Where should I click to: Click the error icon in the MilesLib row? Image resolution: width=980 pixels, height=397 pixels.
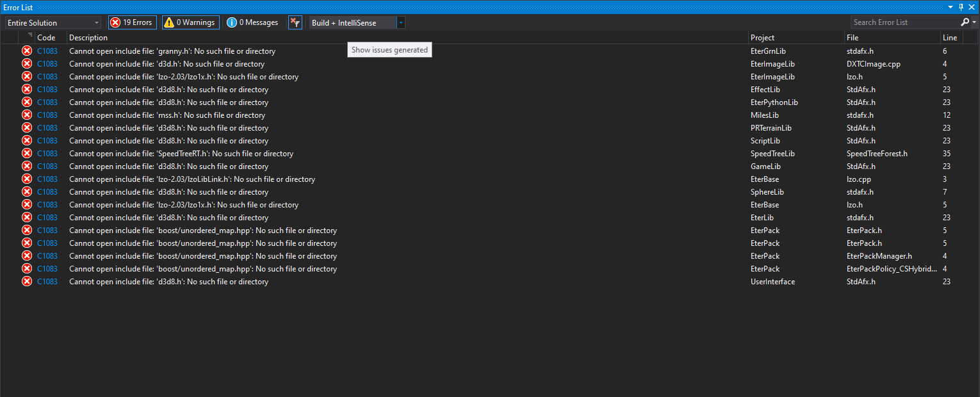click(x=27, y=115)
